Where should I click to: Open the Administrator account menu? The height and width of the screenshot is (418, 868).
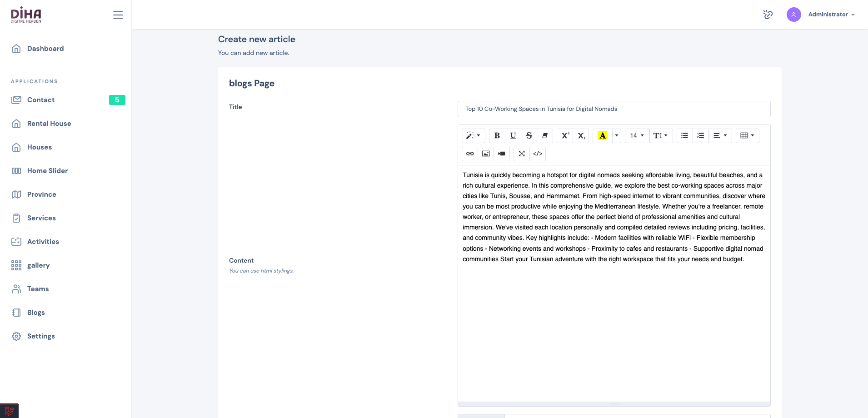[x=831, y=15]
